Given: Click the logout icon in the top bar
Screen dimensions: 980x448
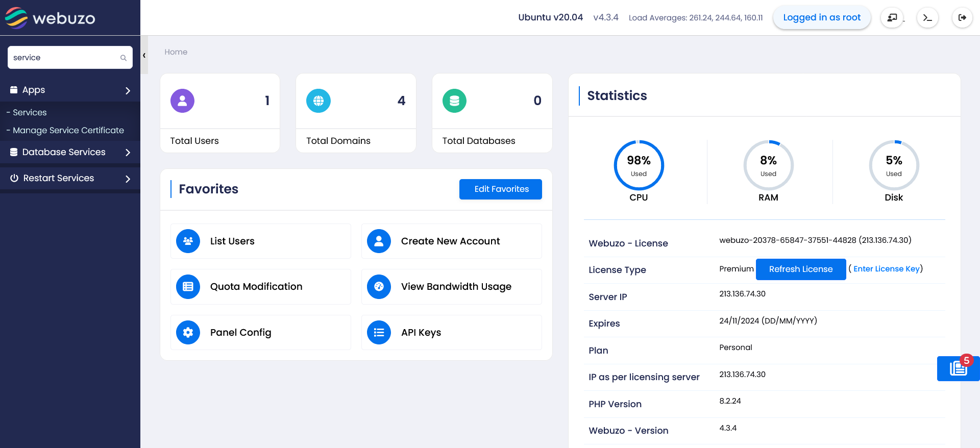Looking at the screenshot, I should pyautogui.click(x=962, y=18).
